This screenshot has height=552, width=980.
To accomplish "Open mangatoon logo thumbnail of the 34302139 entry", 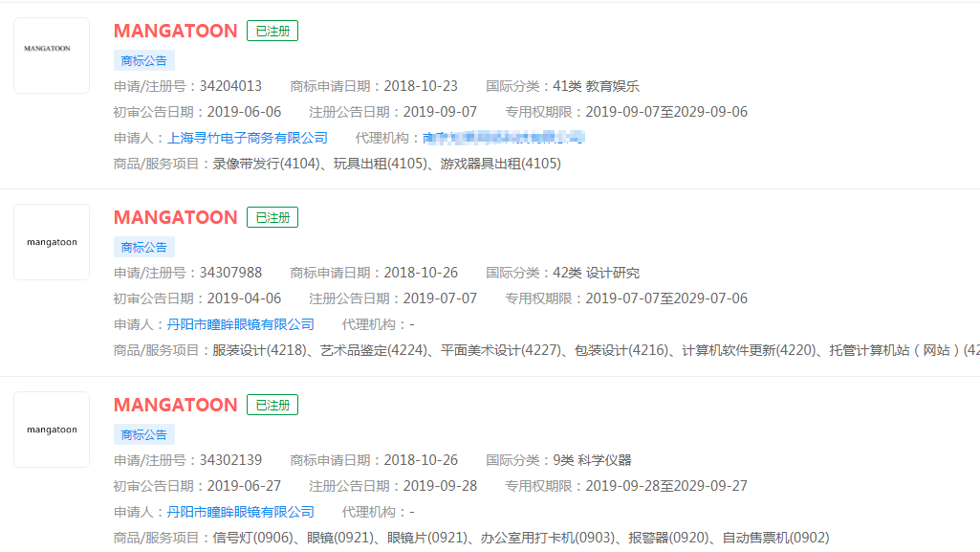I will (x=52, y=430).
